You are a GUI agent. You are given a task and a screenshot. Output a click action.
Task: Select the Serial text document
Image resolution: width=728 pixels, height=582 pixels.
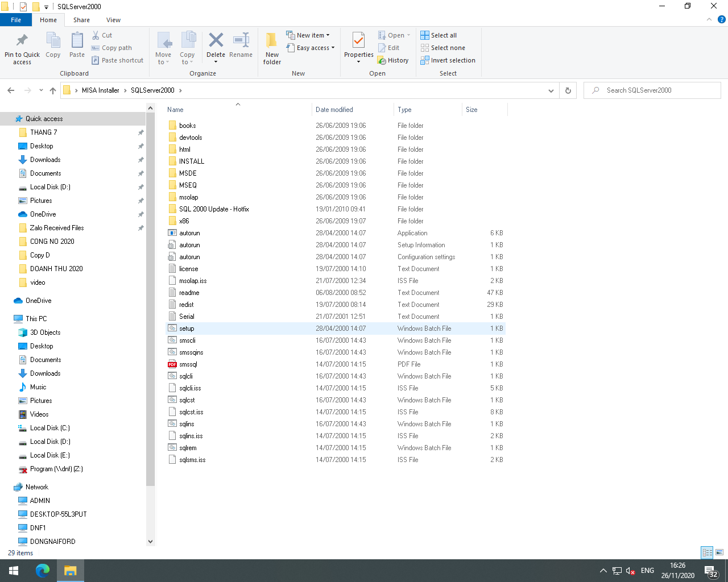point(187,317)
